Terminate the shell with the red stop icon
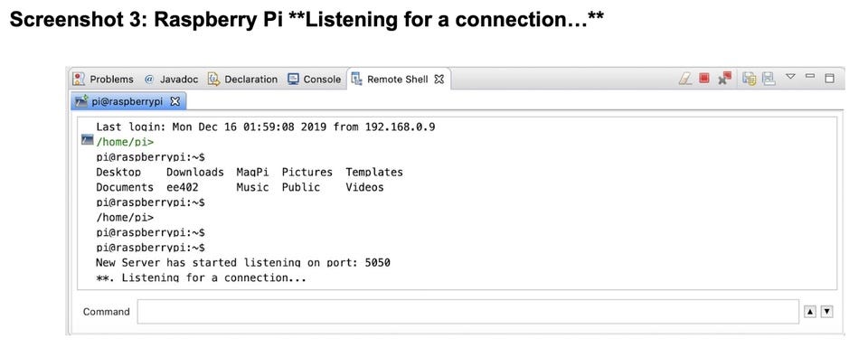The width and height of the screenshot is (868, 357). [704, 79]
